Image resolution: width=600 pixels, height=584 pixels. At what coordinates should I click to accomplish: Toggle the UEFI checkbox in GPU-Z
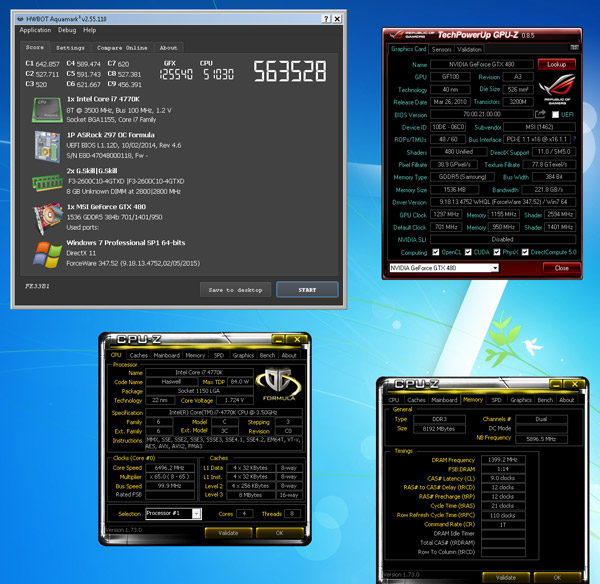555,114
